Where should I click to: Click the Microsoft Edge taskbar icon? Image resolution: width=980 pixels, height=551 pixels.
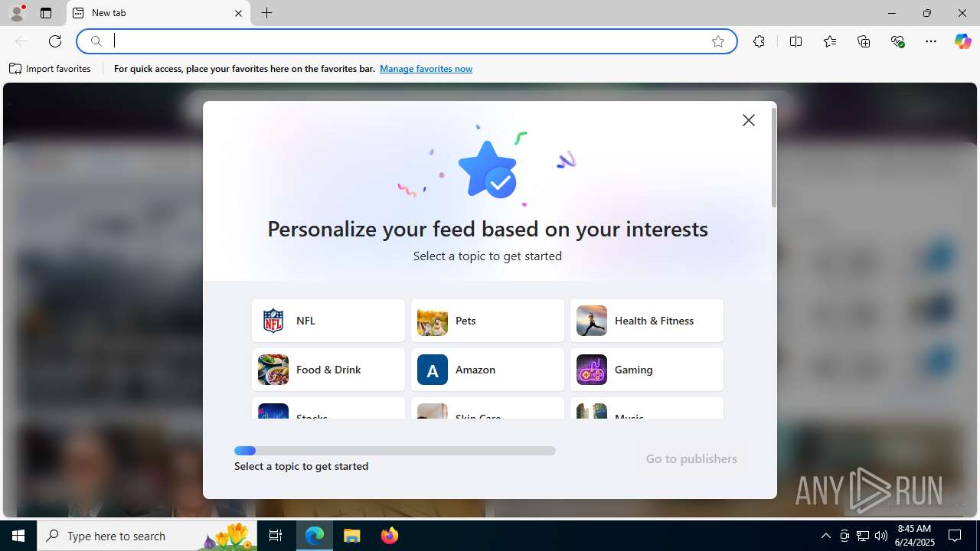click(x=315, y=536)
